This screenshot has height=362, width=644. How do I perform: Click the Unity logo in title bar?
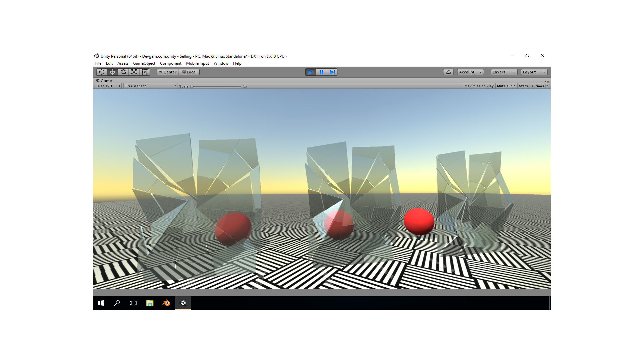(x=96, y=56)
